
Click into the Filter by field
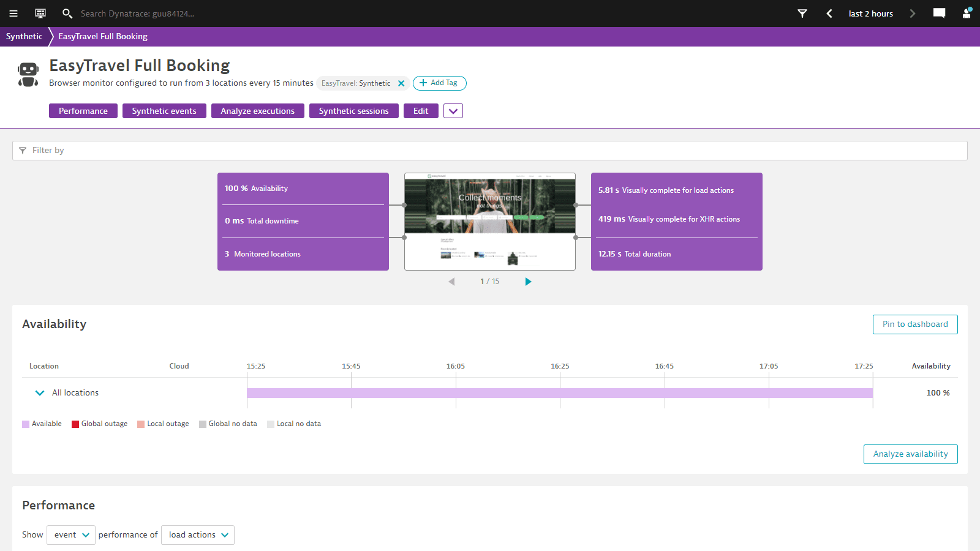pyautogui.click(x=490, y=151)
